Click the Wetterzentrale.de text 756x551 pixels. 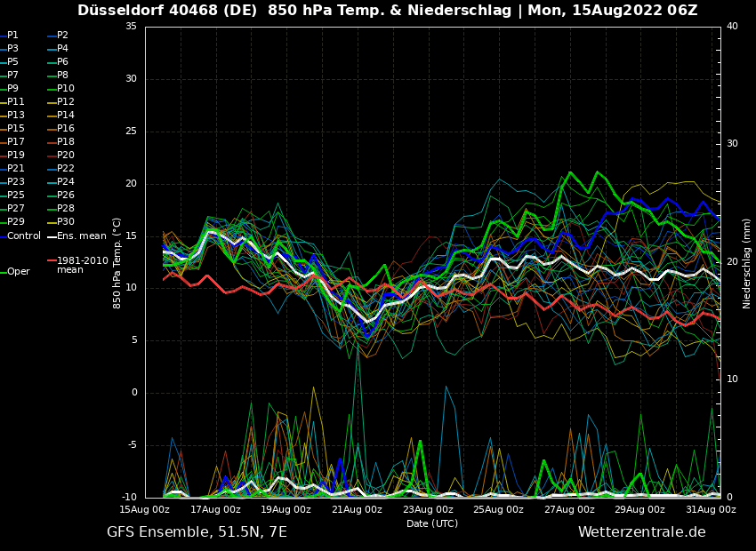tap(641, 532)
